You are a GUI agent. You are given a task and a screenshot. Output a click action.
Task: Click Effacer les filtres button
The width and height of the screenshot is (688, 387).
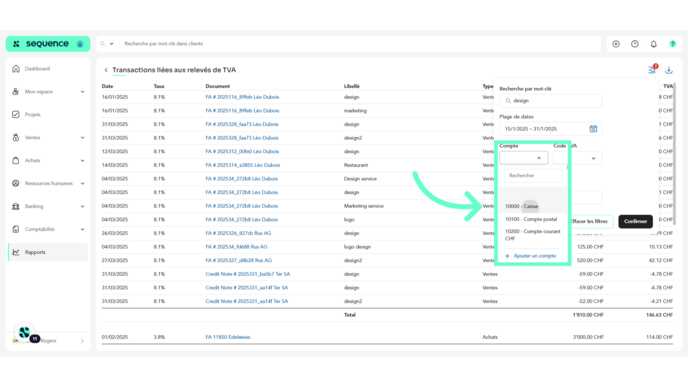591,221
